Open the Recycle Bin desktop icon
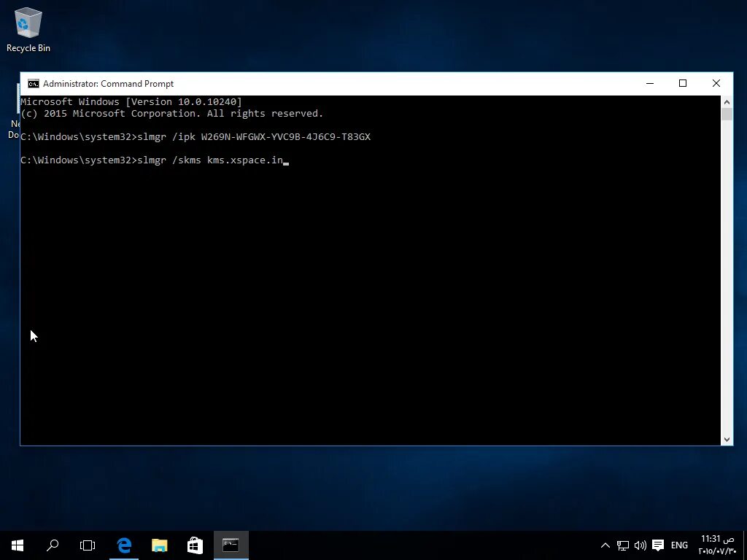 pyautogui.click(x=28, y=29)
